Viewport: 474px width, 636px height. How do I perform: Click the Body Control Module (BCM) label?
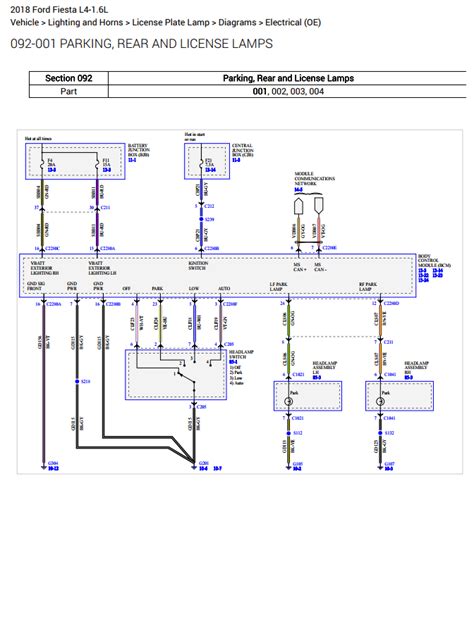[434, 260]
